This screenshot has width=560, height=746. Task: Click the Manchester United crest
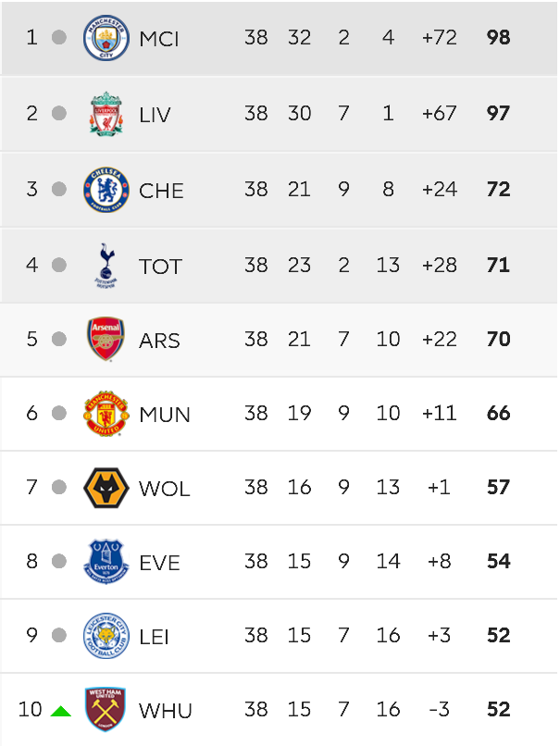click(x=106, y=414)
